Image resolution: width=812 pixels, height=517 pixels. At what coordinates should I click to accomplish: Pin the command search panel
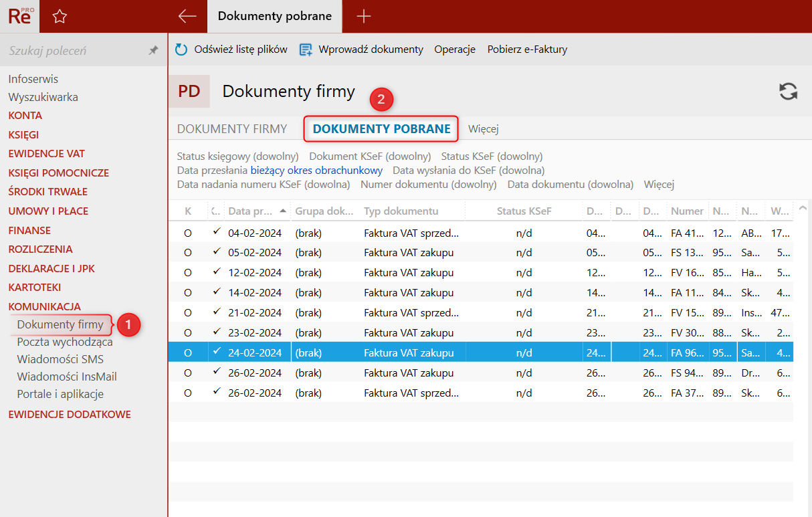coord(153,50)
